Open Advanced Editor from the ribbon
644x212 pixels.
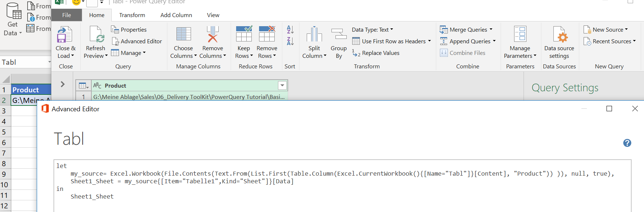point(137,41)
